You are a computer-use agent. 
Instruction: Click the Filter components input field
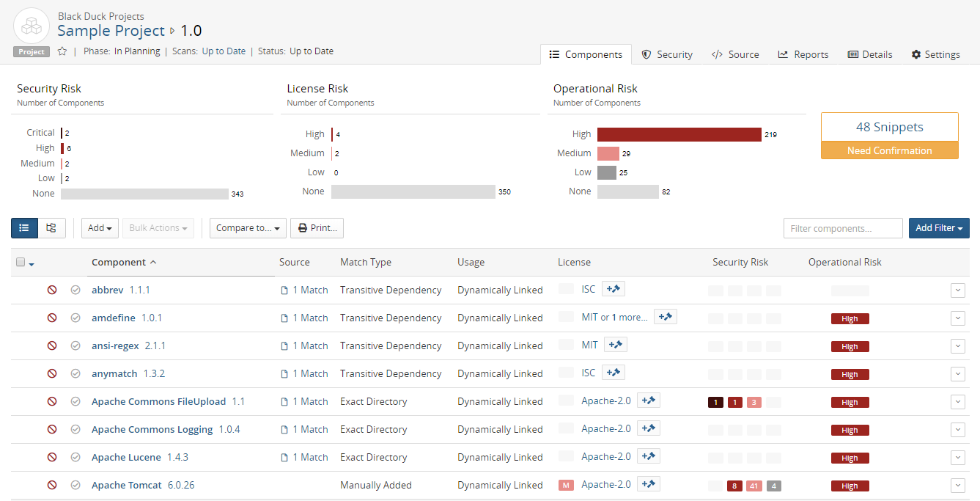click(842, 228)
